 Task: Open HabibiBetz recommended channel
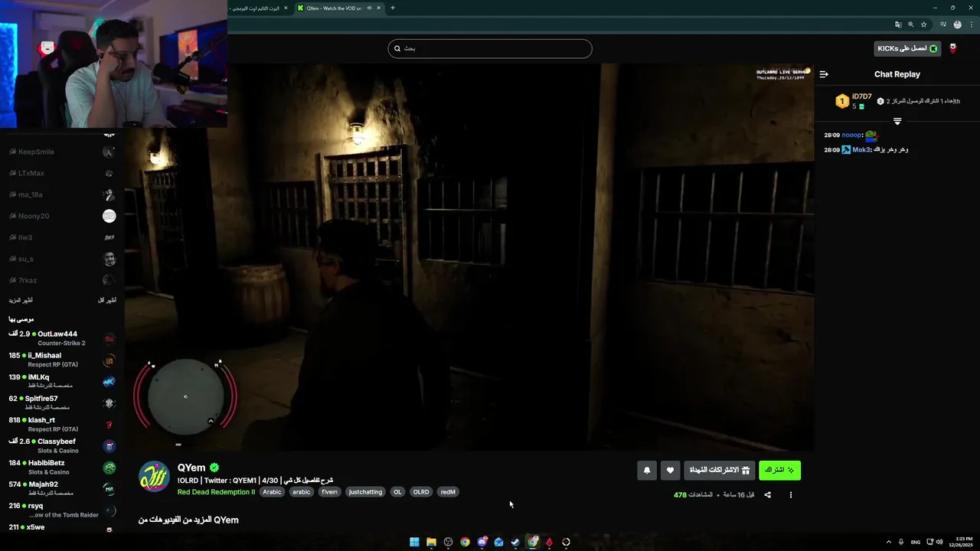coord(63,467)
